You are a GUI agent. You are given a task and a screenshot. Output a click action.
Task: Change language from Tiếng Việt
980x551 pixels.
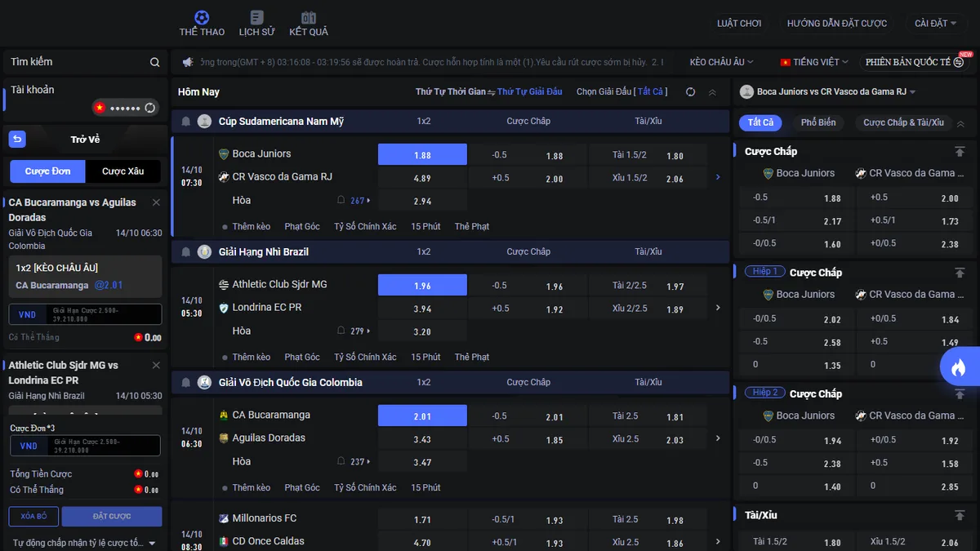tap(815, 62)
